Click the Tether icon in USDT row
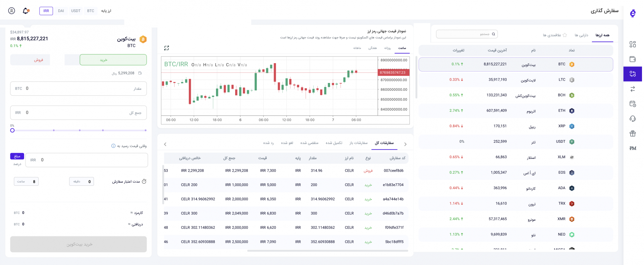Viewport: 644px width, 265px height. click(572, 141)
